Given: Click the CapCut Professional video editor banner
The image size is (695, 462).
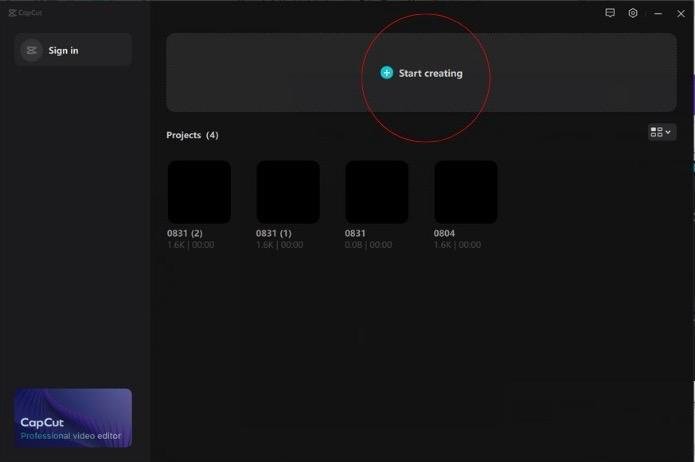Looking at the screenshot, I should [x=73, y=418].
